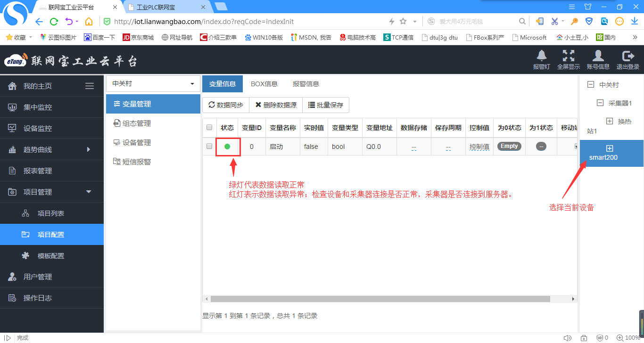Screen dimensions: 644x343
Task: Show more bookmarks with double-chevron icon
Action: click(x=635, y=37)
